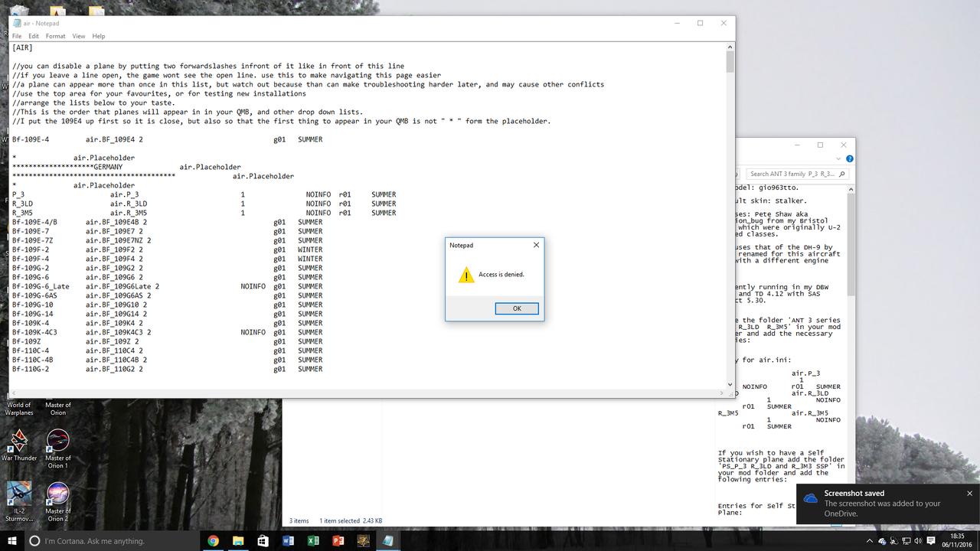The height and width of the screenshot is (551, 980).
Task: Click the Notepad vertical scrollbar down arrow
Action: click(x=730, y=384)
